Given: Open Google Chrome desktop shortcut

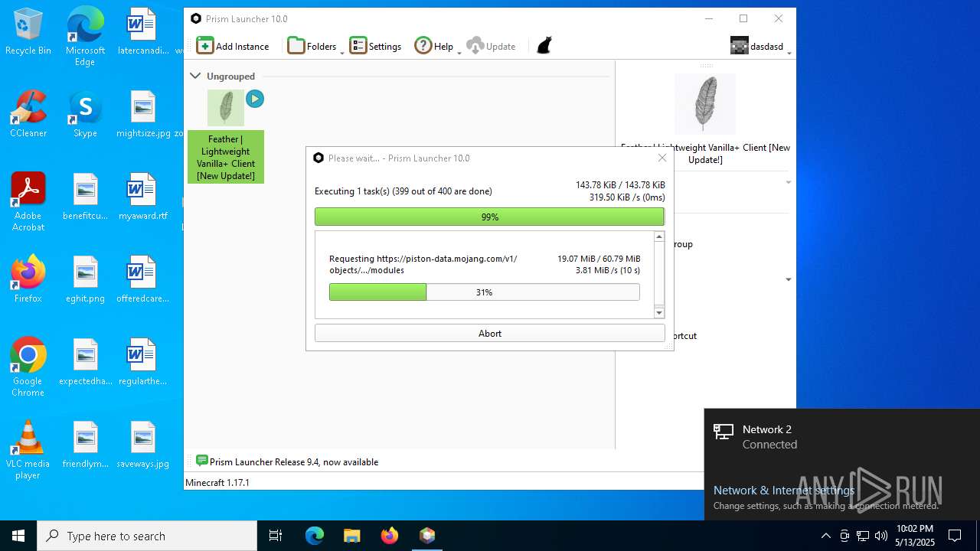Looking at the screenshot, I should click(x=28, y=367).
